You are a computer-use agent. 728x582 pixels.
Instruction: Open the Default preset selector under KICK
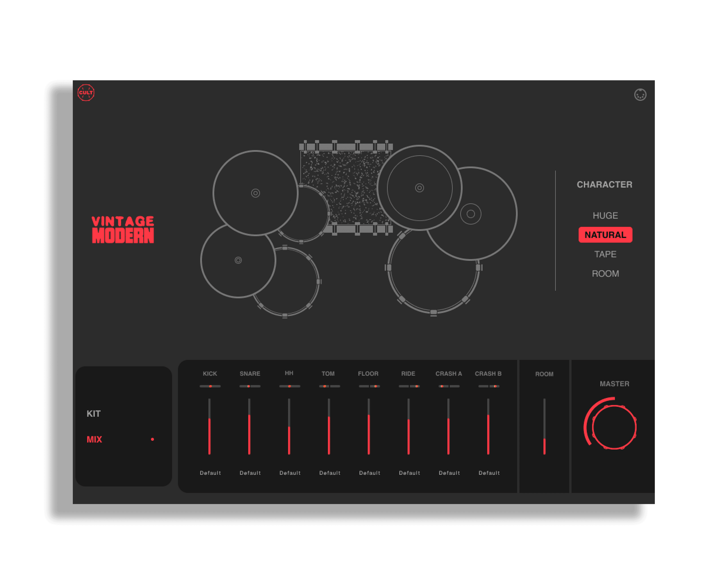tap(210, 473)
